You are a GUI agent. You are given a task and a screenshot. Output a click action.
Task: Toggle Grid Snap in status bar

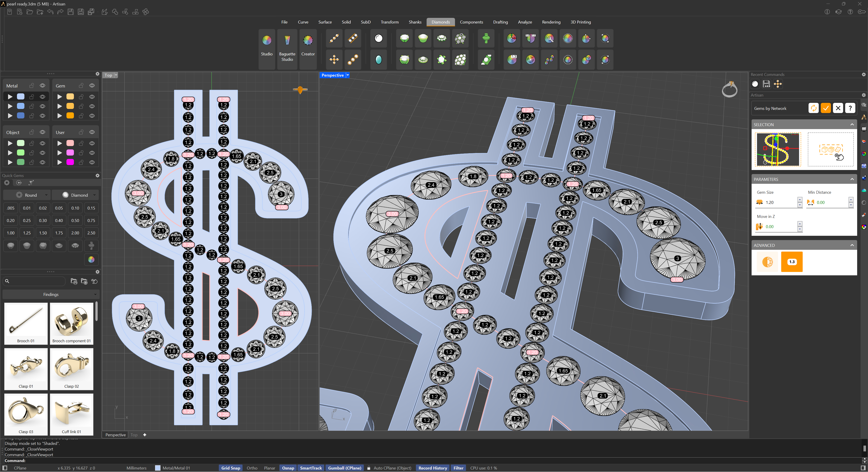231,468
